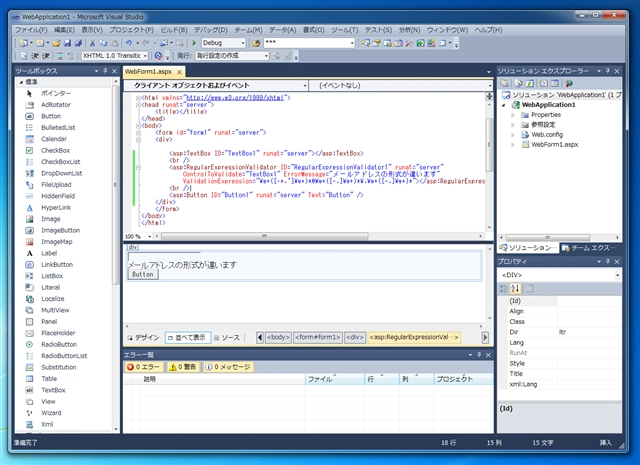This screenshot has width=640, height=465.
Task: Open the client objects and events dropdown
Action: (305, 85)
